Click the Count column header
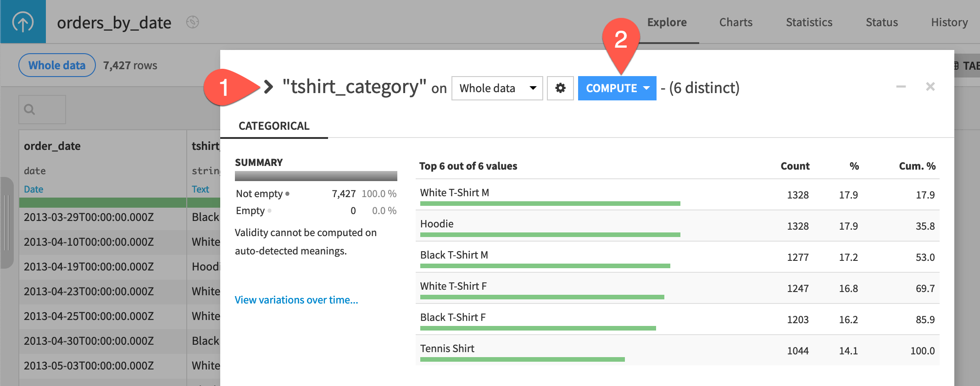The image size is (980, 386). coord(795,166)
